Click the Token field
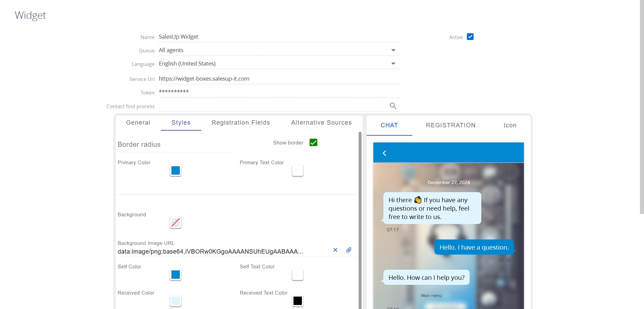 pyautogui.click(x=279, y=92)
